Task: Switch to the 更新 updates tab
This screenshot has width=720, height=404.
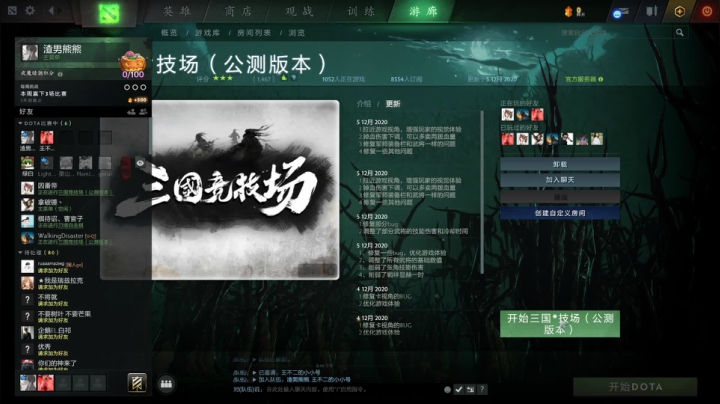Action: 393,104
